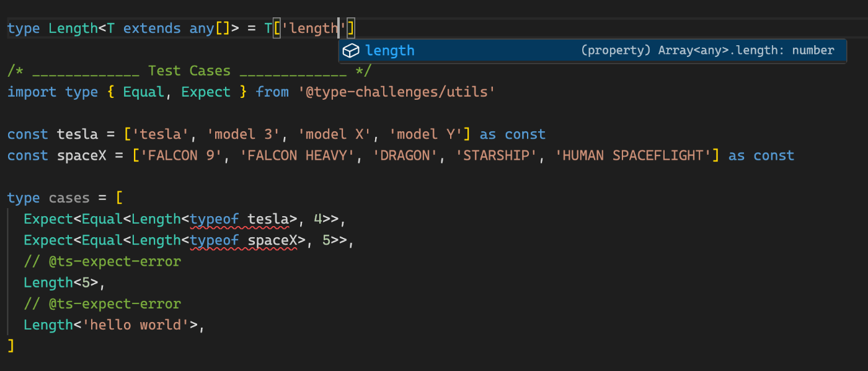Click the Length<5> test line
This screenshot has height=371, width=868.
[64, 282]
